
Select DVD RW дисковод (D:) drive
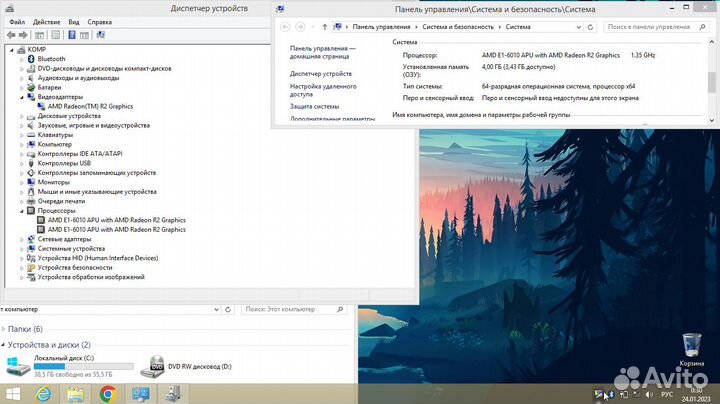point(186,366)
